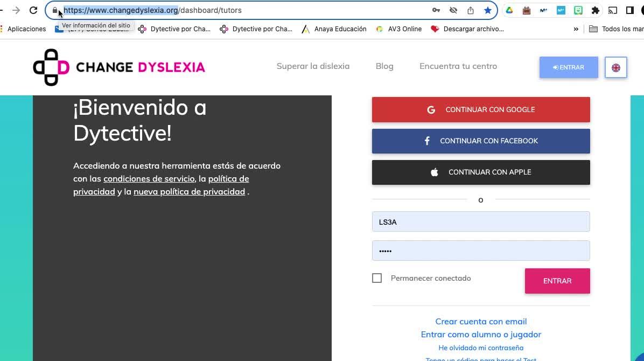Click Continuar con Apple button
Viewport: 644px width, 361px height.
[x=481, y=172]
